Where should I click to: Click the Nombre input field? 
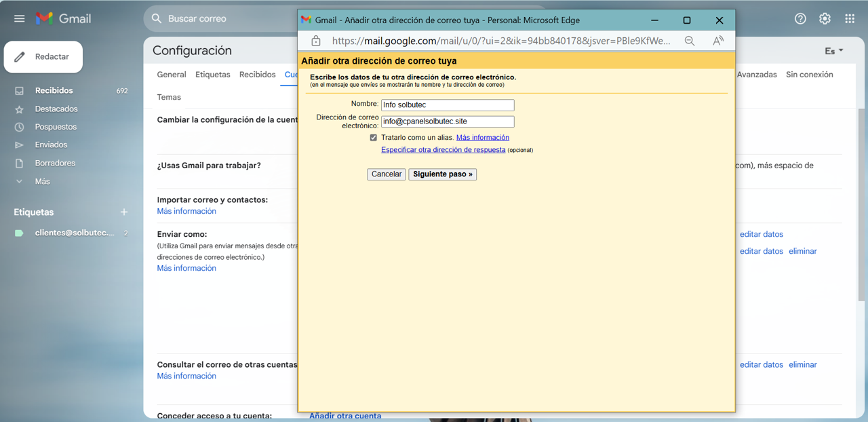click(x=448, y=105)
